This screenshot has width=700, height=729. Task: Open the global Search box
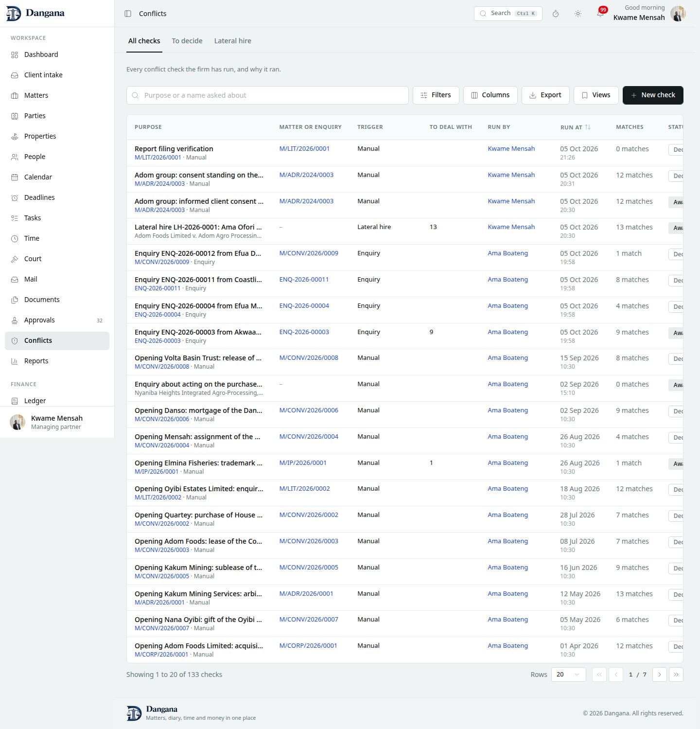tap(508, 14)
